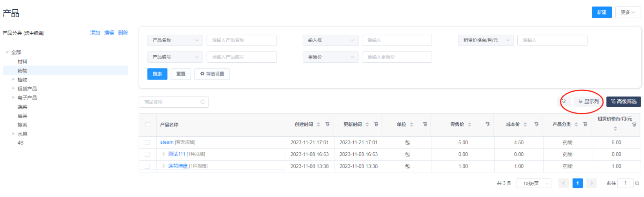Open the filter icon for 租赁价格台/月/元 column

pyautogui.click(x=634, y=125)
